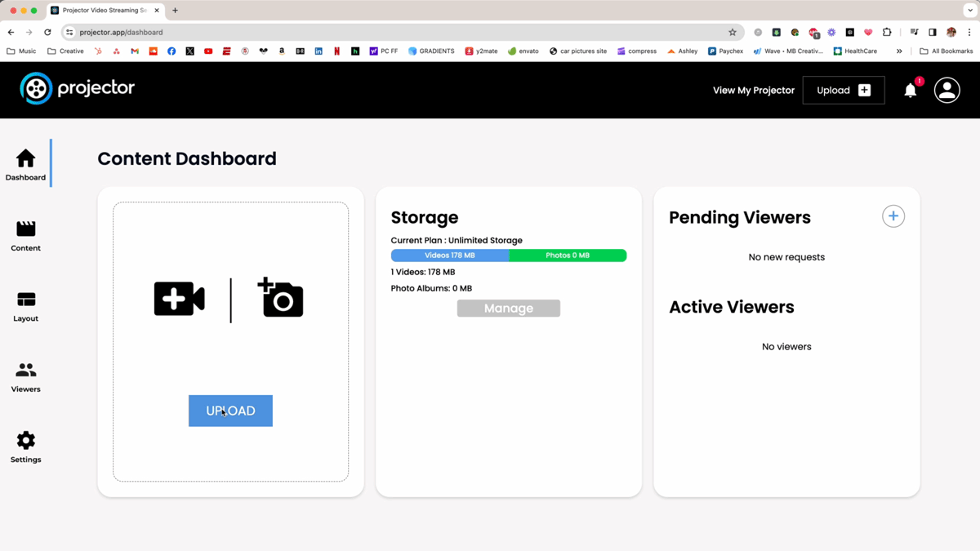Screen dimensions: 980x551
Task: Open the notifications bell icon
Action: 910,91
